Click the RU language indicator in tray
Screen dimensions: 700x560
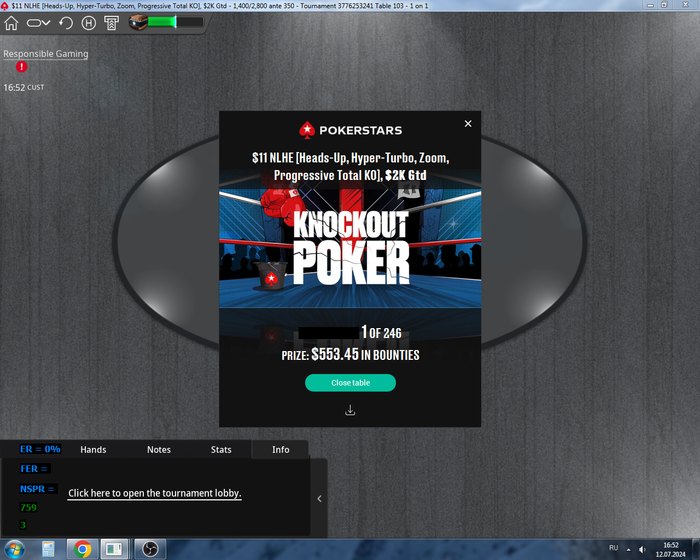[x=613, y=548]
